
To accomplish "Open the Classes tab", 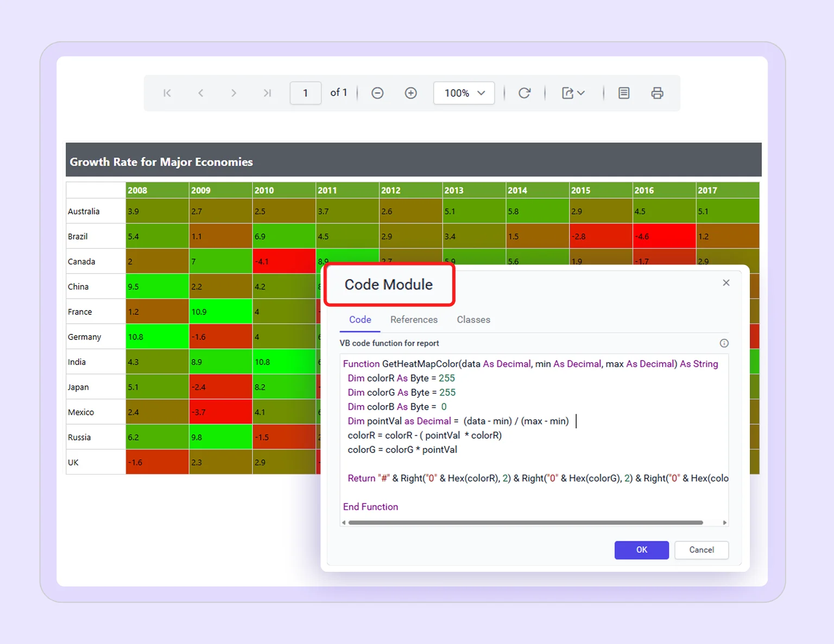I will [473, 320].
